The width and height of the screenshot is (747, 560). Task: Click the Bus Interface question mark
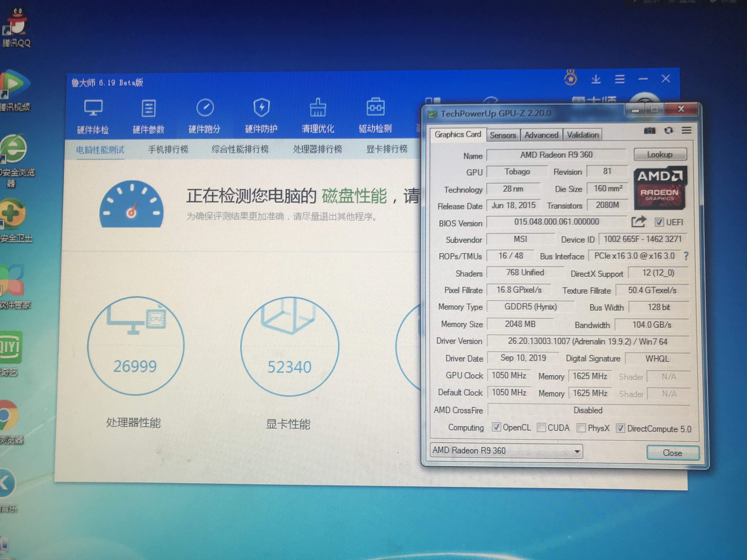(x=686, y=256)
